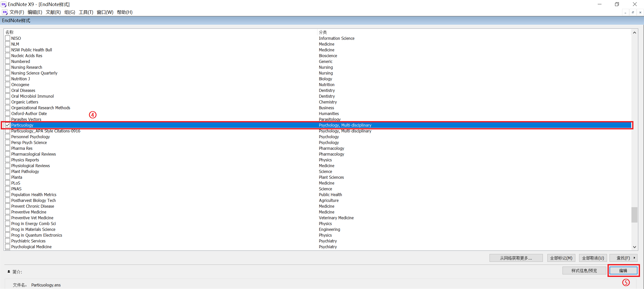Enable the Psychological Medicine checkbox
Screen dimensions: 644x289
(x=8, y=246)
